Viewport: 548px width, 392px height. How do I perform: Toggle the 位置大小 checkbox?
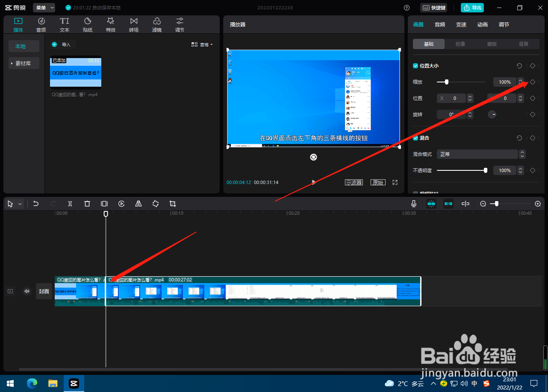(415, 66)
